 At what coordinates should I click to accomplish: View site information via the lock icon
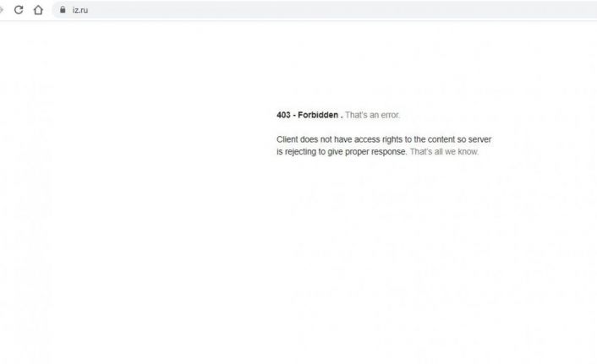click(63, 10)
